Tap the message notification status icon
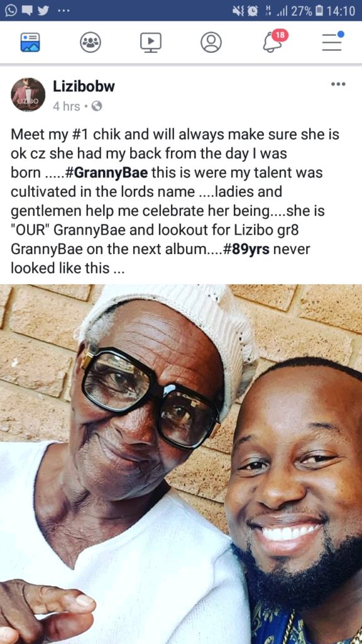 coord(27,11)
